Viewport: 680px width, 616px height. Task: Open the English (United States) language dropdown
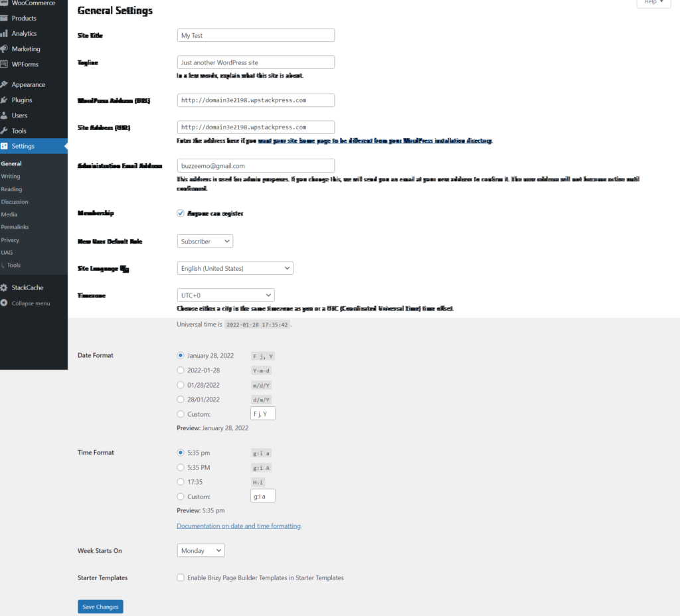(x=235, y=268)
